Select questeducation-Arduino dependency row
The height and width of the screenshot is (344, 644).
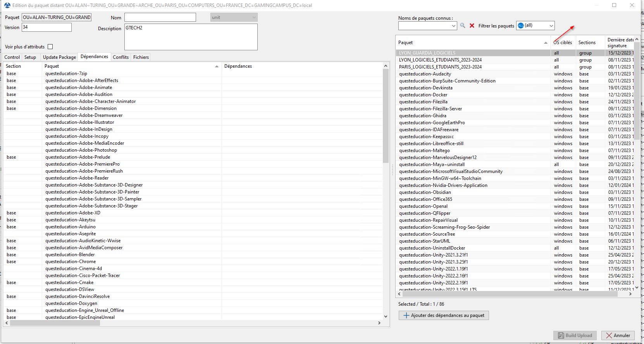point(193,227)
